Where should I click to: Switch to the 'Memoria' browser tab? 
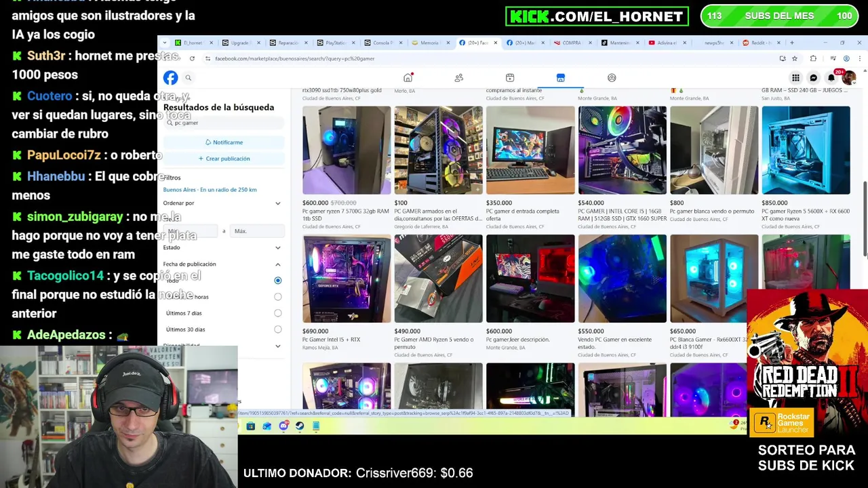point(431,43)
